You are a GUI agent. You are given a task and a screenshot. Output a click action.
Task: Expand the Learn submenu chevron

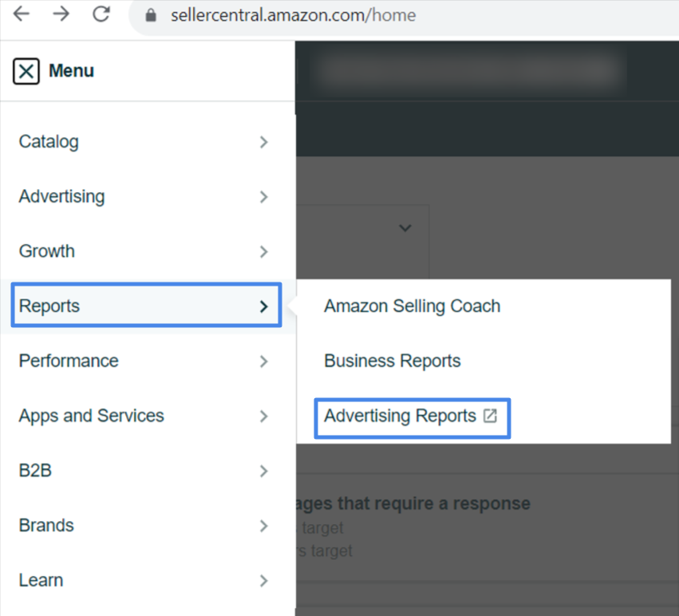[x=264, y=580]
